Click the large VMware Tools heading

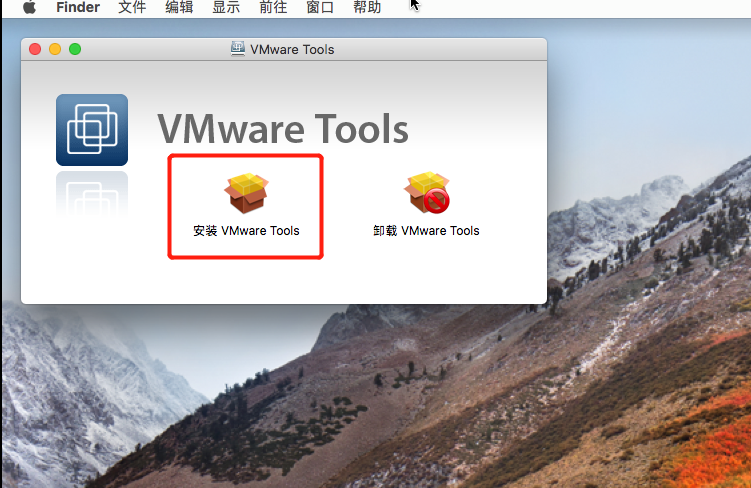(x=283, y=129)
